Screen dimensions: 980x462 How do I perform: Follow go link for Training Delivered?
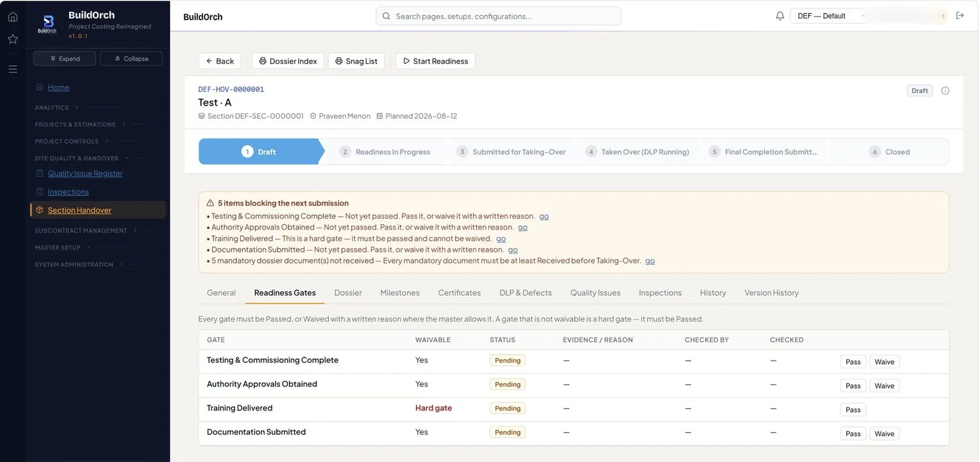501,239
